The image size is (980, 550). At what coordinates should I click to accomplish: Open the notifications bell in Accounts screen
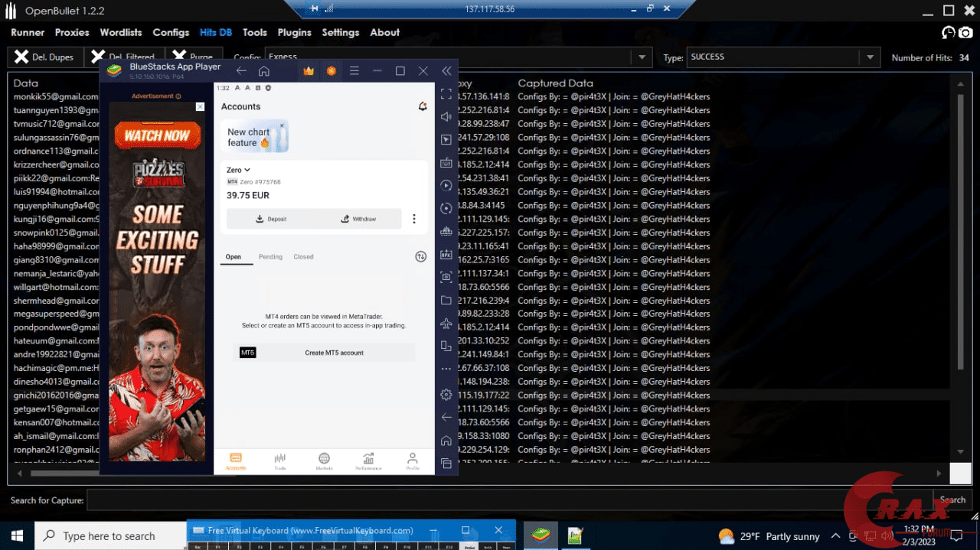(423, 106)
